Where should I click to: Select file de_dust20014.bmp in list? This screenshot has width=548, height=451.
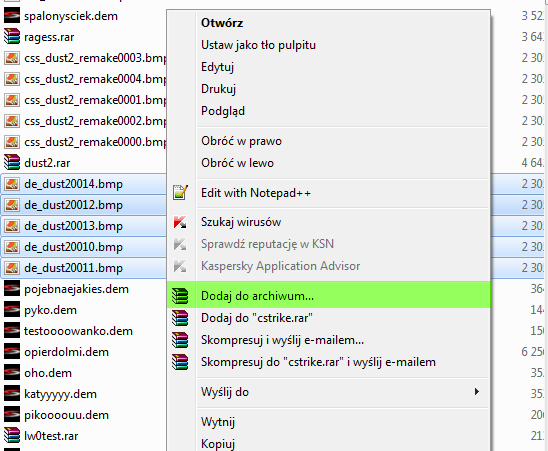click(x=73, y=184)
